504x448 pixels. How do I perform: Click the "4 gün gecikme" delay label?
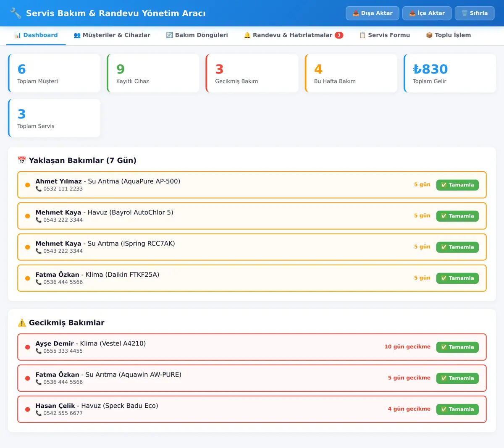pos(409,409)
